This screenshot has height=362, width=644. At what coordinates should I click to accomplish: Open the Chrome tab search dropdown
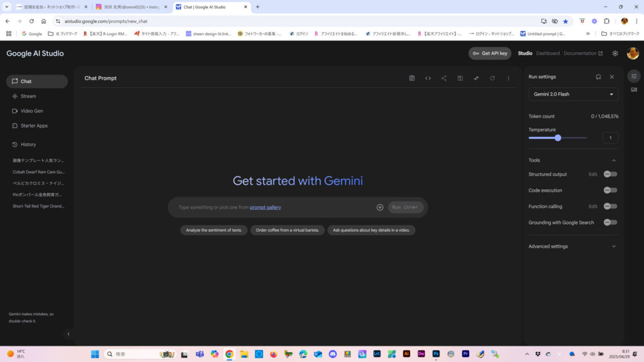tap(6, 7)
